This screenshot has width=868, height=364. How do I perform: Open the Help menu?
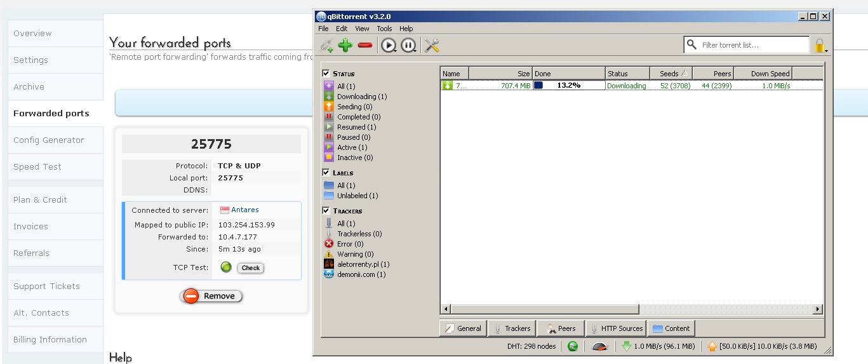click(406, 29)
